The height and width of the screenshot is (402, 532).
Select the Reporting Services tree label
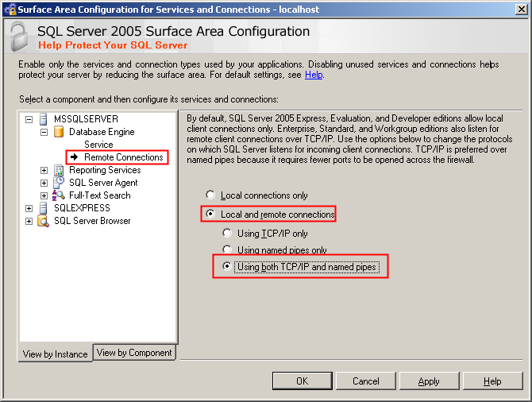[x=105, y=170]
